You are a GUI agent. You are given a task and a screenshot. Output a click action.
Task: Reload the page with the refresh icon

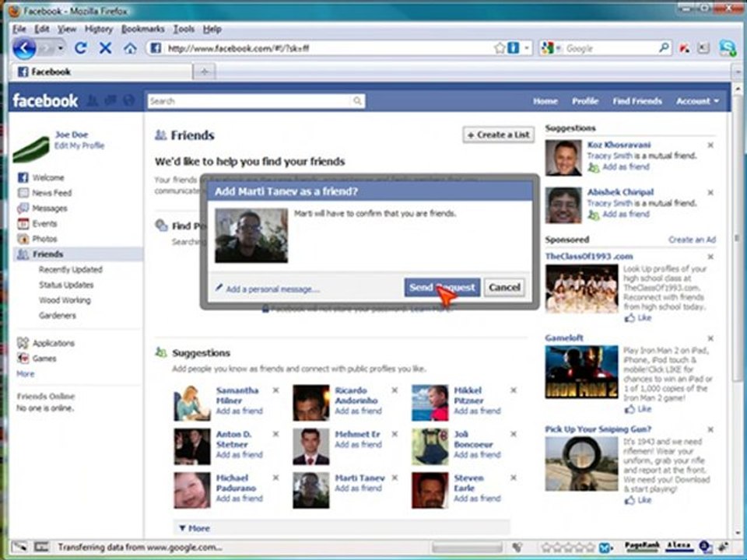80,48
